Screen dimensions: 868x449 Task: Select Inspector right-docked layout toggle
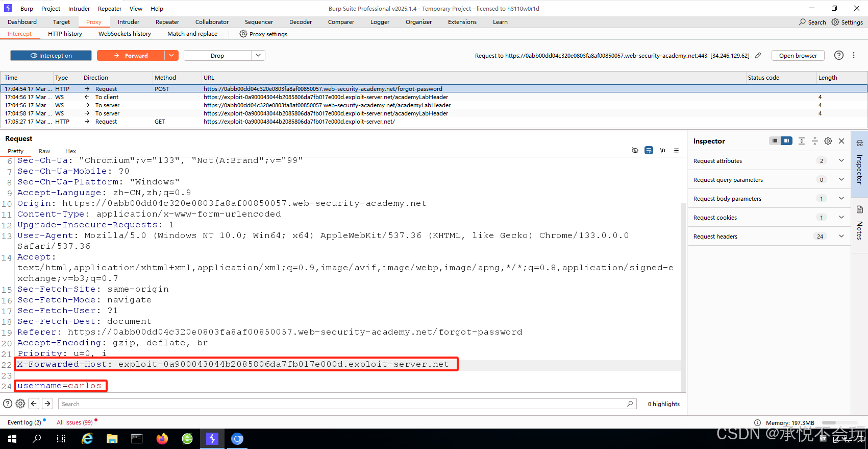(786, 141)
